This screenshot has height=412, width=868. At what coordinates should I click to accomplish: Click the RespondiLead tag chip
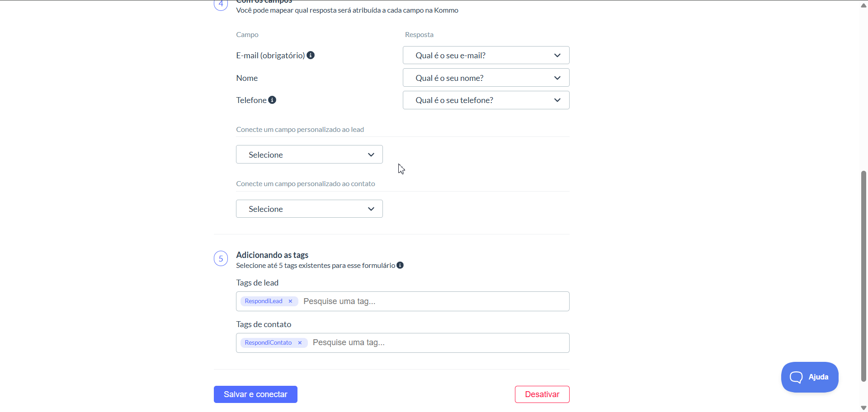(x=264, y=301)
